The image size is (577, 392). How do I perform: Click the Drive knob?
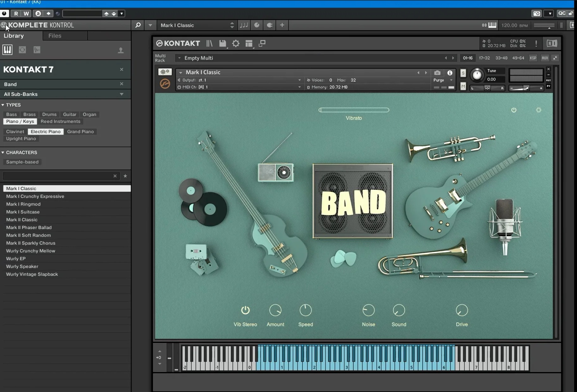click(x=462, y=310)
